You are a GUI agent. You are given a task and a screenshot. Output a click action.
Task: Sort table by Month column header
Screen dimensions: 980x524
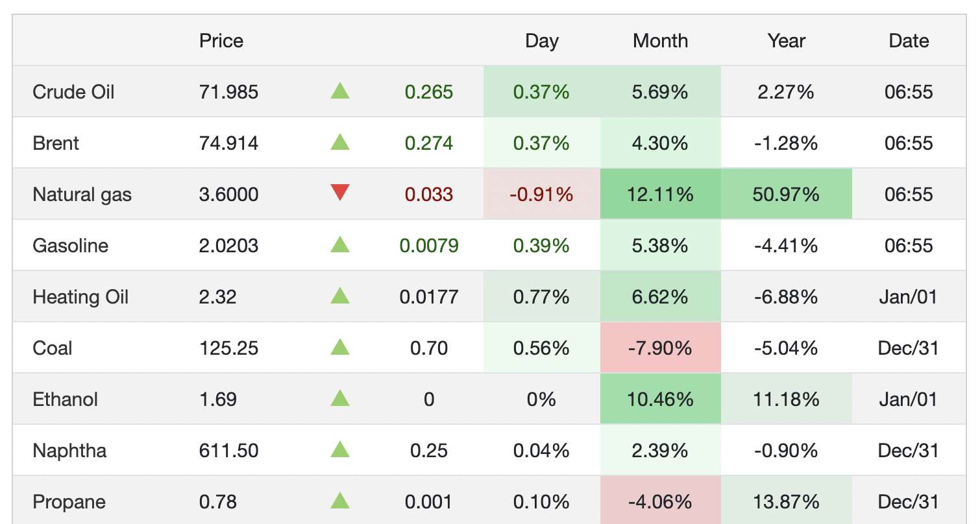click(x=660, y=41)
